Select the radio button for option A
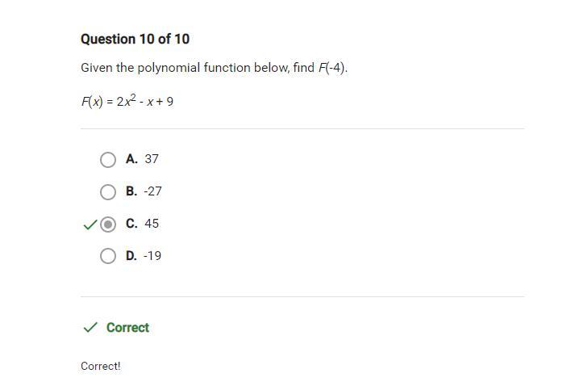 coord(108,160)
